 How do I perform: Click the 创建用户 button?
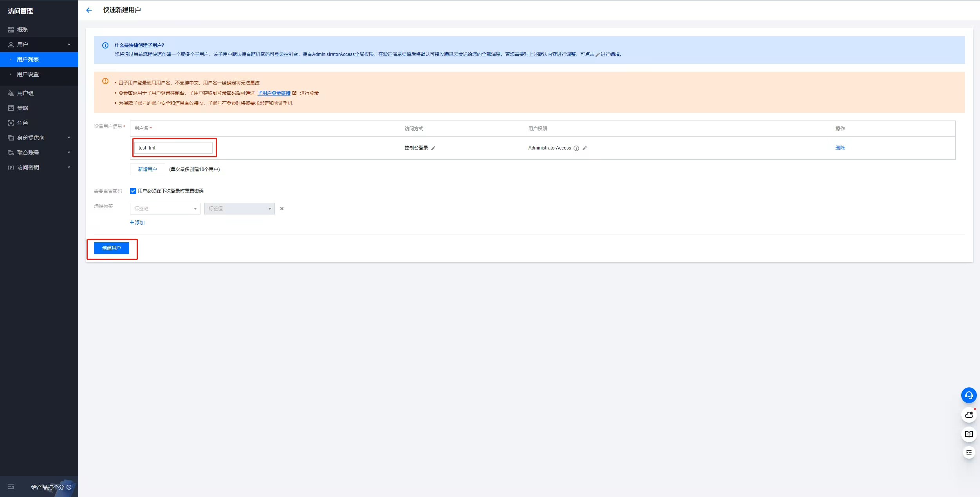point(112,248)
